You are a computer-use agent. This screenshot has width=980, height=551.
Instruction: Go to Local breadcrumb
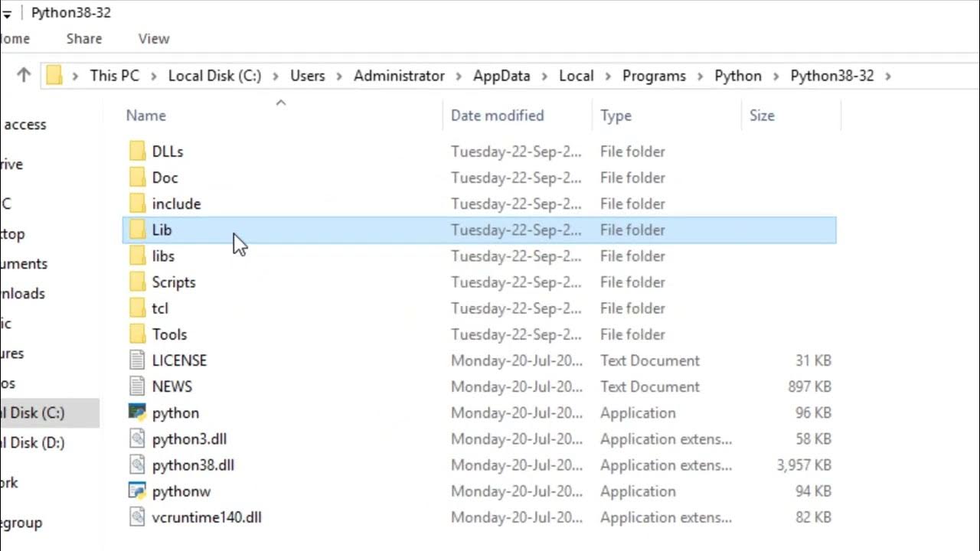(576, 76)
